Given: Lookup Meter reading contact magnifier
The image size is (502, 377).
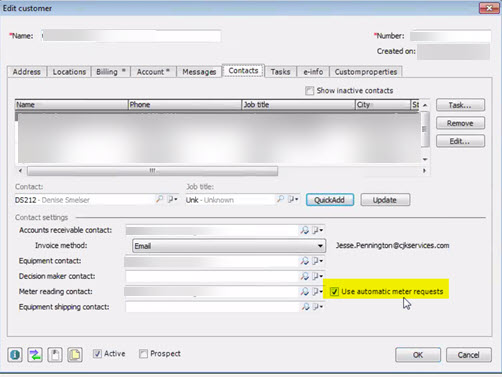Looking at the screenshot, I should tap(304, 291).
